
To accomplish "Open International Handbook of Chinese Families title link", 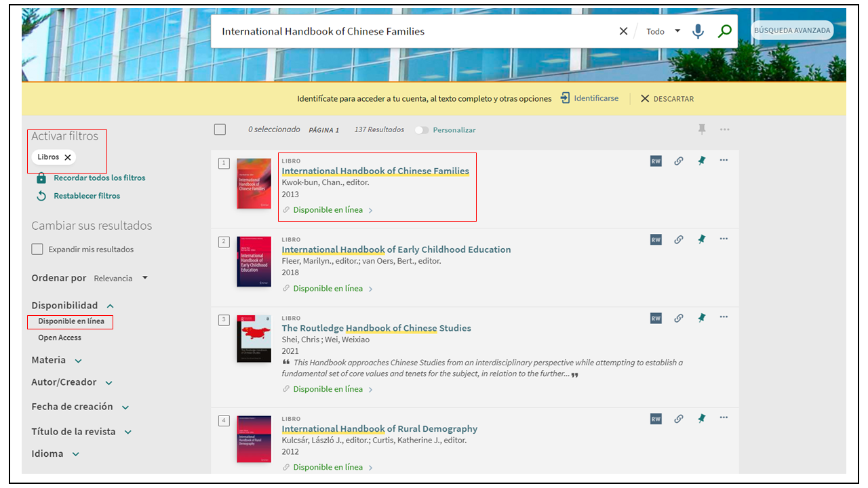I will (x=375, y=171).
